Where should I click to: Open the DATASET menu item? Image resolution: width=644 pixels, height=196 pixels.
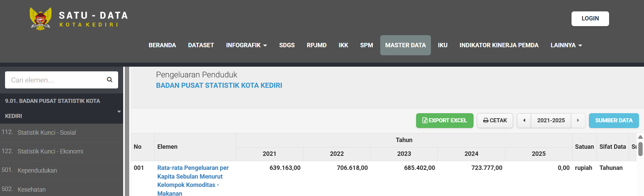(x=201, y=45)
